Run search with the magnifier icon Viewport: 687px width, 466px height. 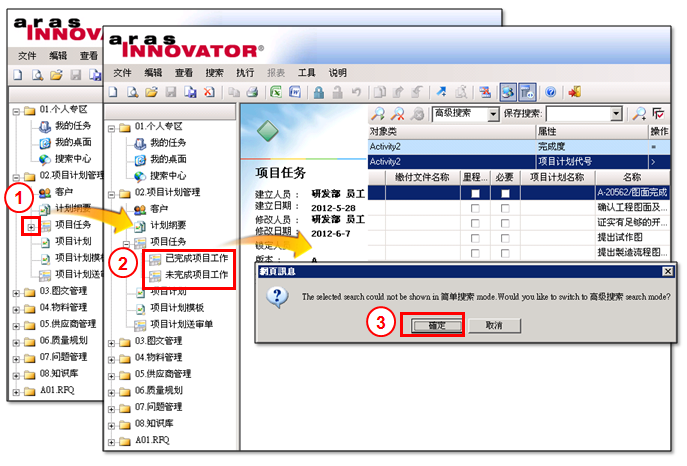coord(378,114)
